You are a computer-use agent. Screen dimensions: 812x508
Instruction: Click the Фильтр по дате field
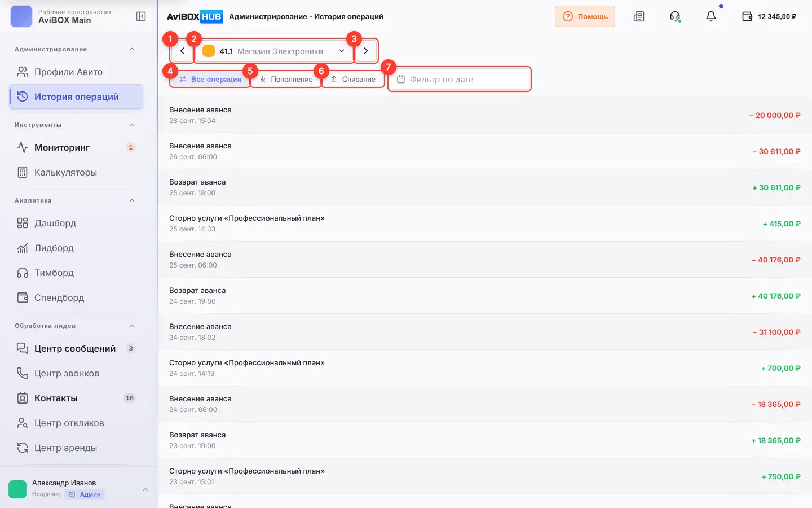[x=460, y=79]
